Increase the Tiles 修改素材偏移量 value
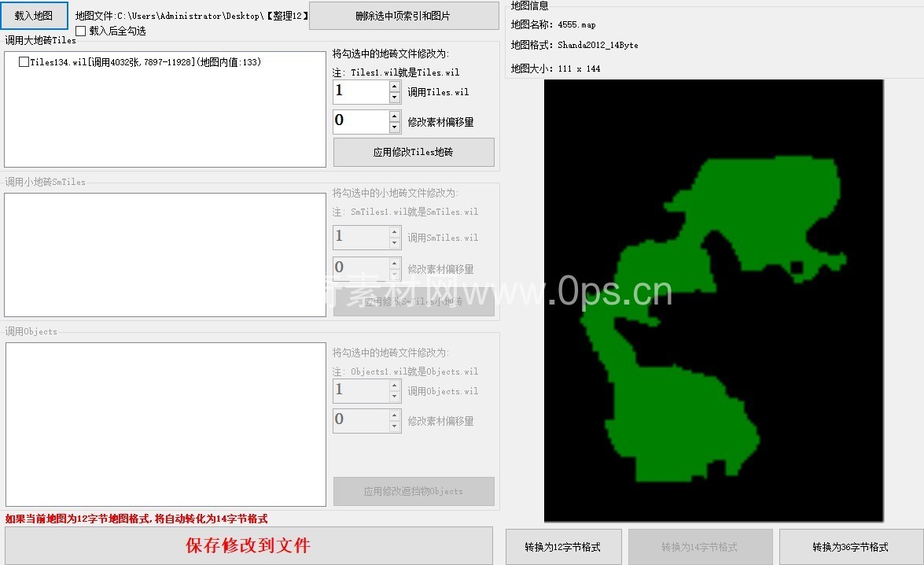The width and height of the screenshot is (924, 565). click(395, 116)
